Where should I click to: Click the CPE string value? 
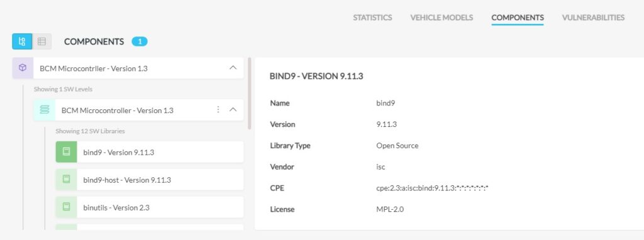coord(432,188)
